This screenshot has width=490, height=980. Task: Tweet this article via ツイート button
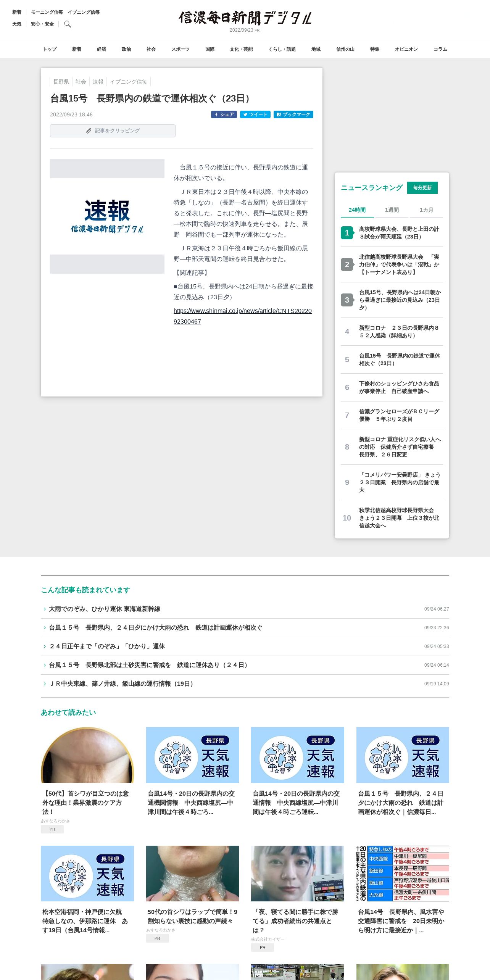[x=255, y=114]
